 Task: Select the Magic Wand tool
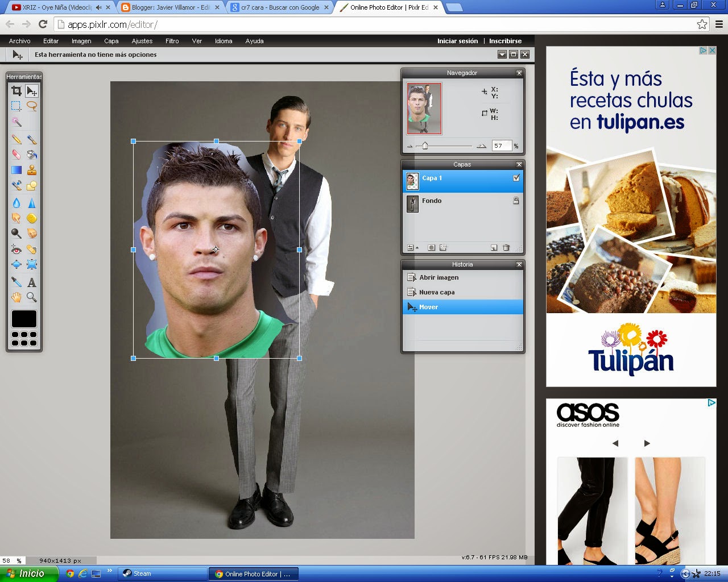16,122
